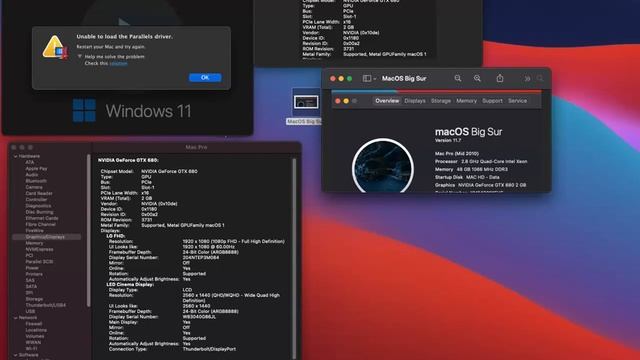The width and height of the screenshot is (640, 360).
Task: Collapse the Software section in System Information
Action: pos(16,355)
